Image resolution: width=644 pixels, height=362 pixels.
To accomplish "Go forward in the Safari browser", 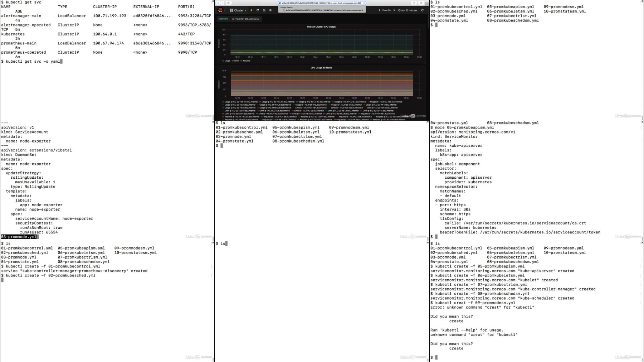I will [222, 3].
